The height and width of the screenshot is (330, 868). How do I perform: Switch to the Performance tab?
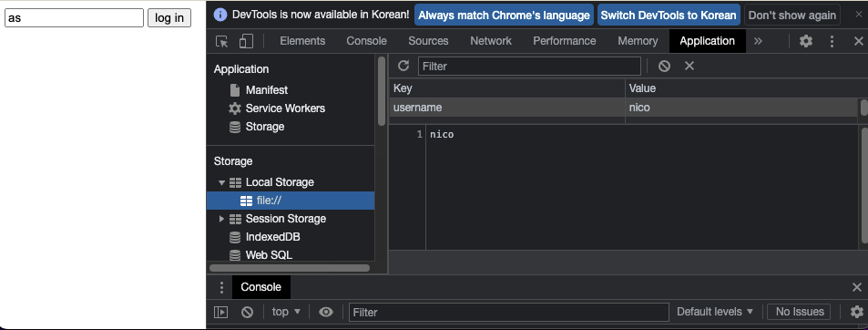coord(565,41)
